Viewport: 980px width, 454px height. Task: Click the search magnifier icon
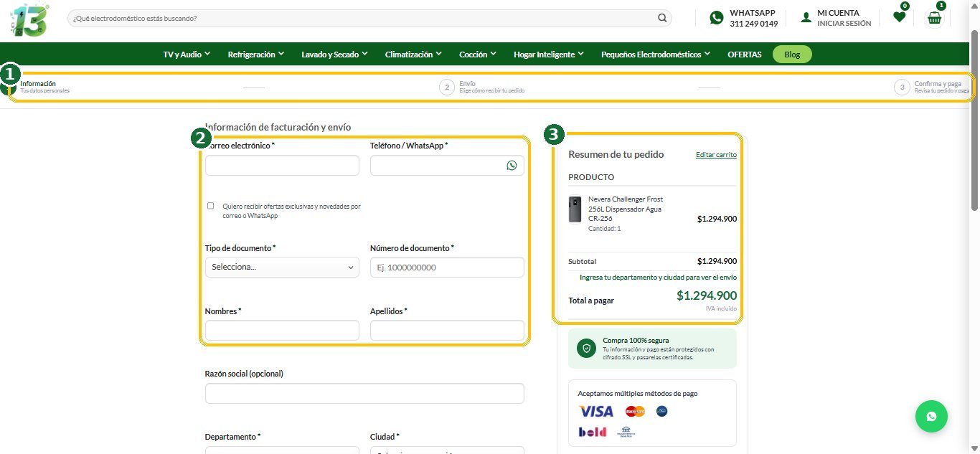[x=662, y=18]
